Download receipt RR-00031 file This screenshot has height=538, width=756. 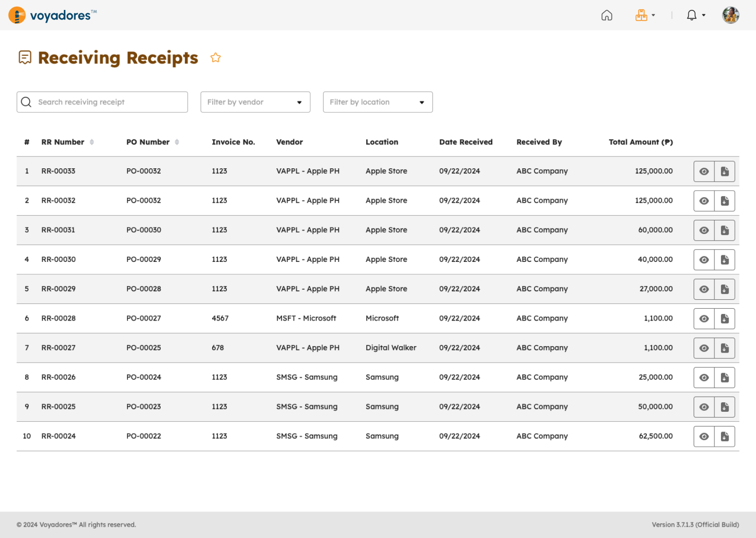click(x=725, y=230)
